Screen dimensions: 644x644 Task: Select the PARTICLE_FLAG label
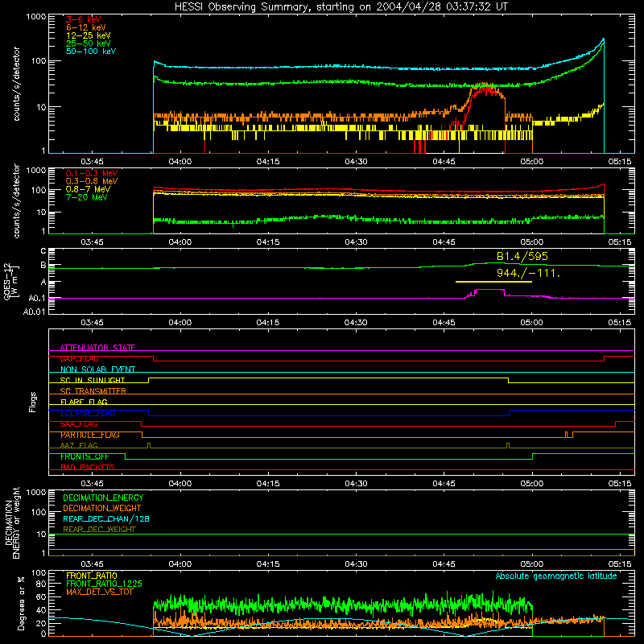tap(90, 435)
